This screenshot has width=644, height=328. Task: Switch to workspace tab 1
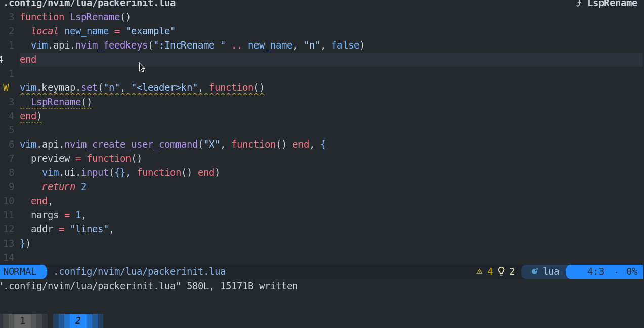[x=23, y=320]
